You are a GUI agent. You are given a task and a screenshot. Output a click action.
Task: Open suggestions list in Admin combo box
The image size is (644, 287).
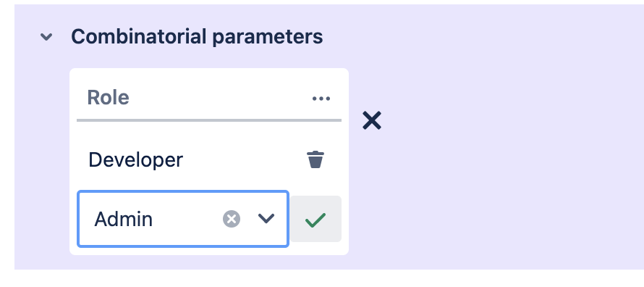click(266, 218)
